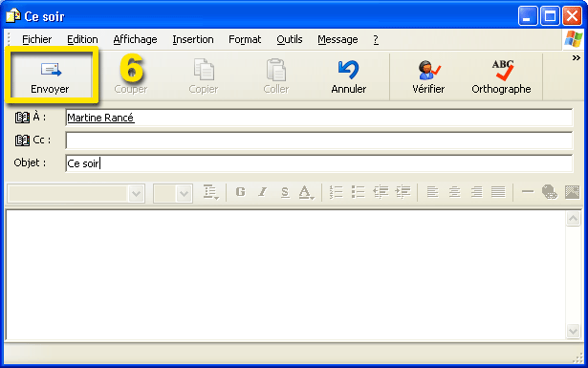This screenshot has height=368, width=588.
Task: Open the Edition menu
Action: [x=82, y=39]
